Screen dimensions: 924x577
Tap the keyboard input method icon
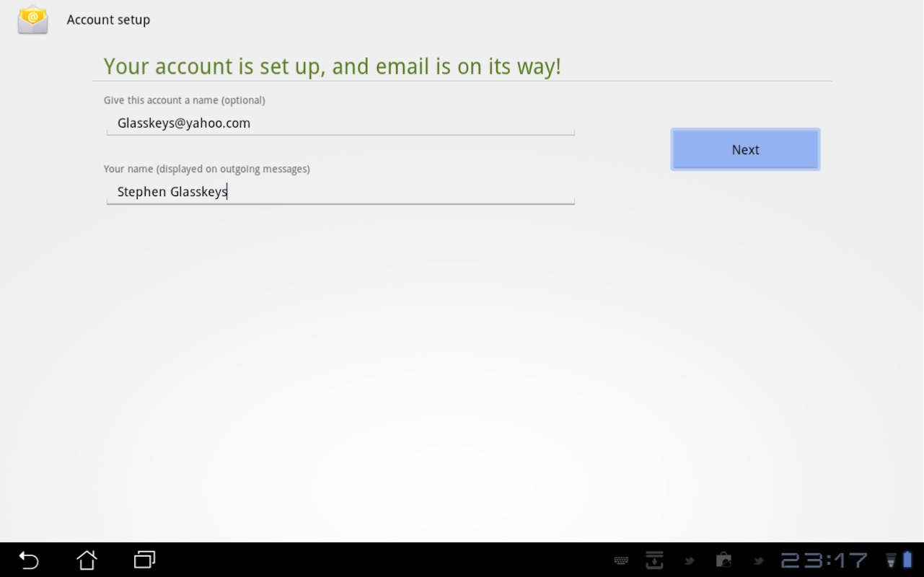(620, 560)
